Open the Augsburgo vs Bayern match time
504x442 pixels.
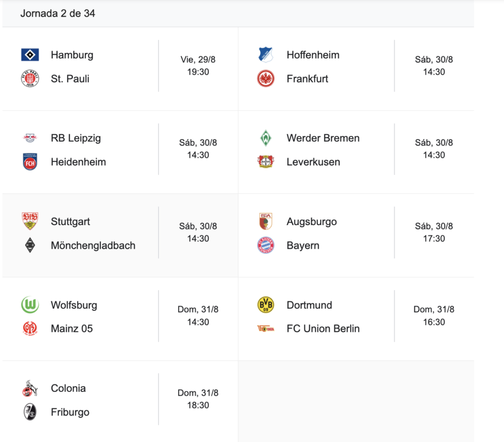[x=434, y=233]
